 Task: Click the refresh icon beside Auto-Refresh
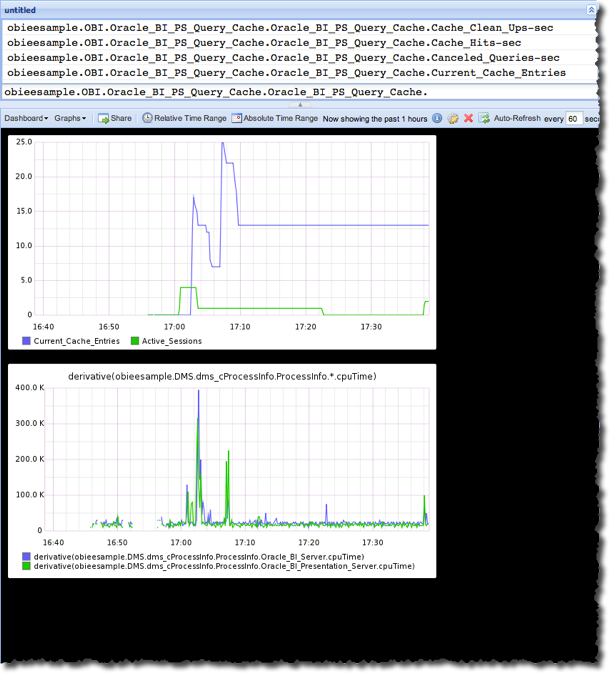[484, 118]
